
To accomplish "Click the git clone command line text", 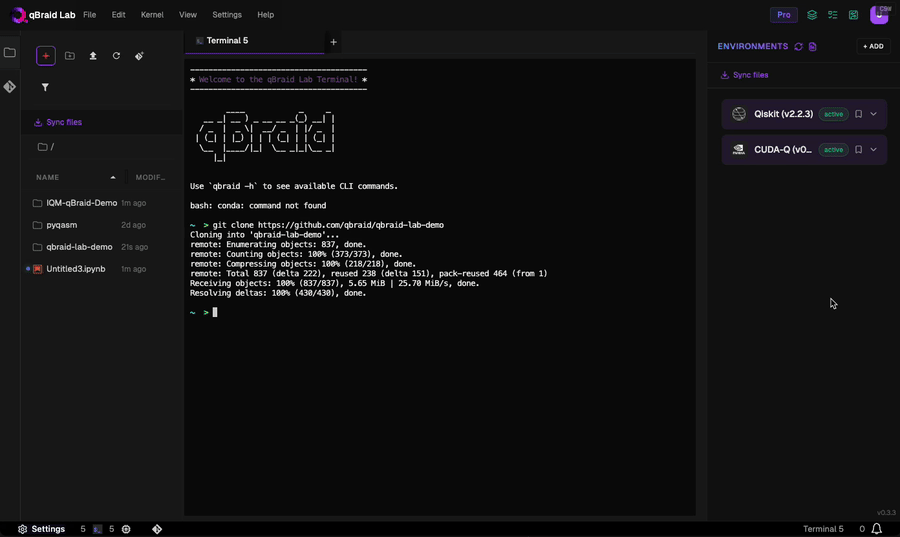I will [328, 225].
